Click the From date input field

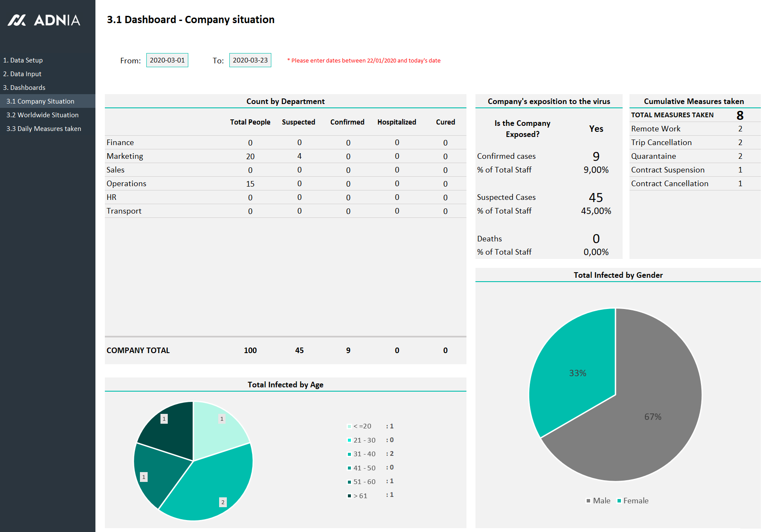point(167,60)
